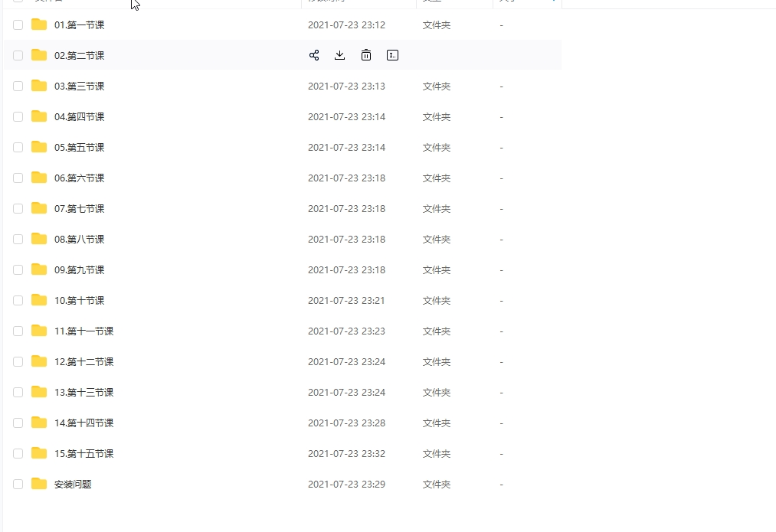Click the folder icon of 07.第七节课
Viewport: 776px width, 532px height.
point(39,209)
